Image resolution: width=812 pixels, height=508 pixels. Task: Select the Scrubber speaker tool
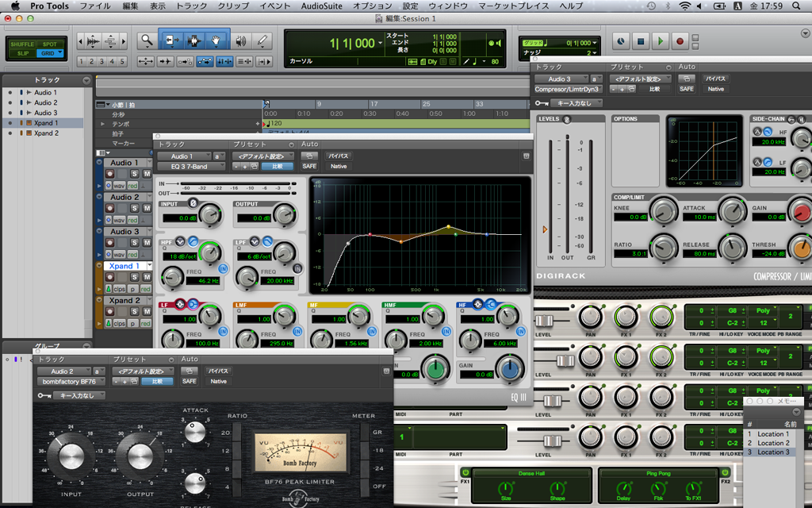[x=241, y=40]
